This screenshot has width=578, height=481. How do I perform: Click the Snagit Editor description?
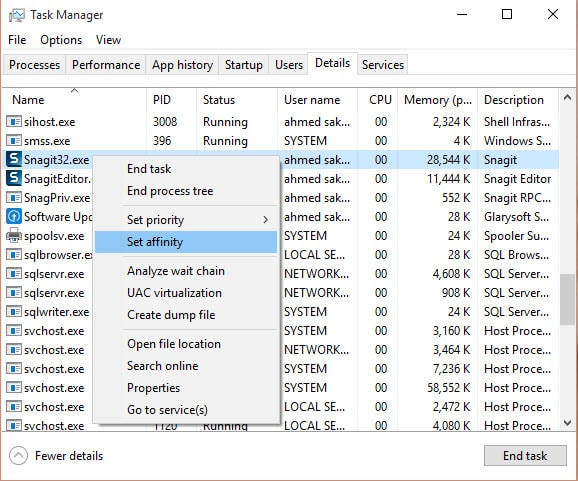point(517,179)
